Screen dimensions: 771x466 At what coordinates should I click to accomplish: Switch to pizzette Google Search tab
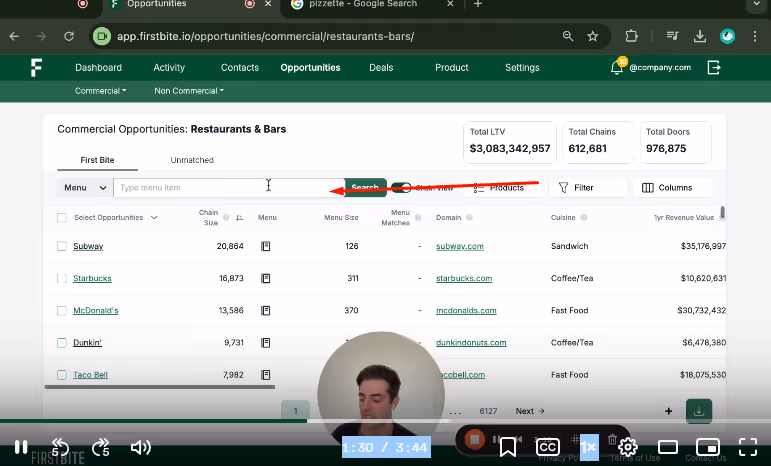371,5
